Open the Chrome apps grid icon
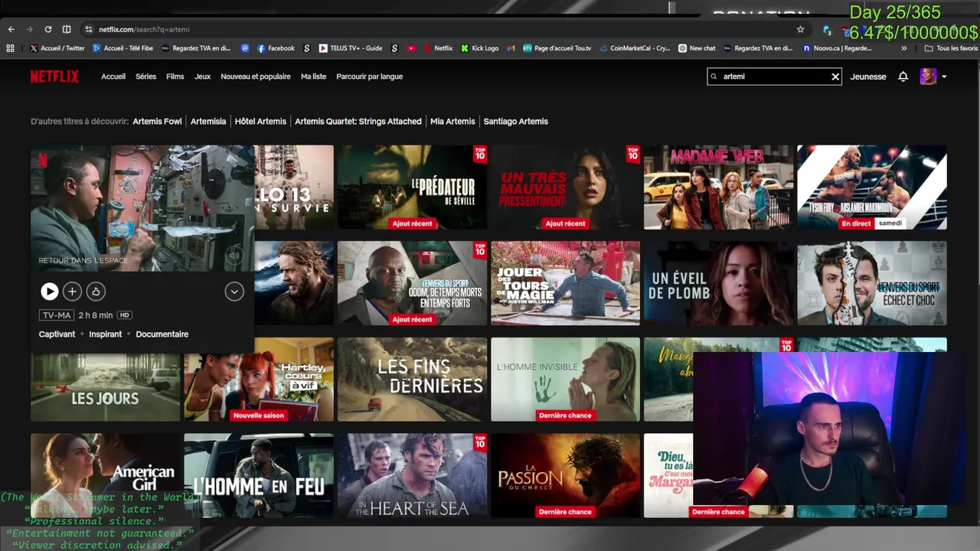 pyautogui.click(x=10, y=48)
